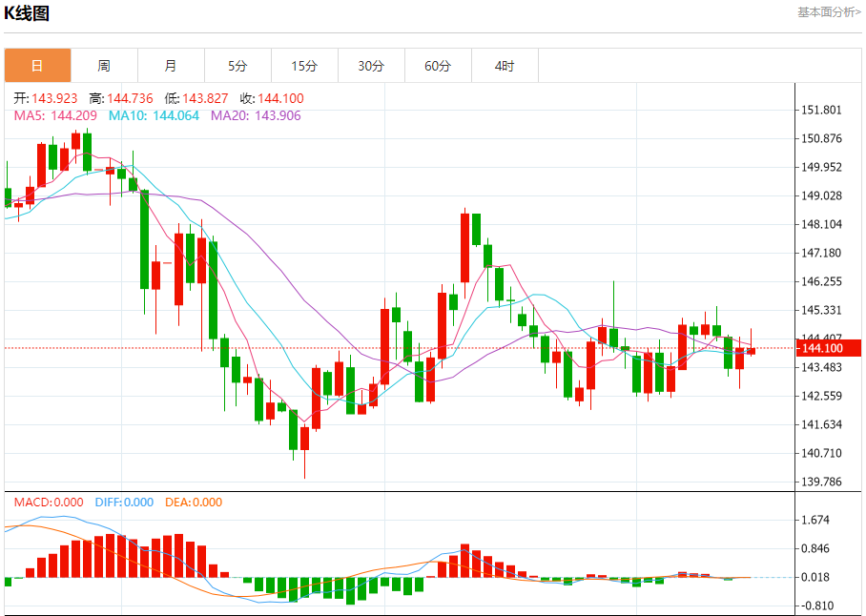The image size is (866, 616).
Task: Click the DIFF value label
Action: 122,503
